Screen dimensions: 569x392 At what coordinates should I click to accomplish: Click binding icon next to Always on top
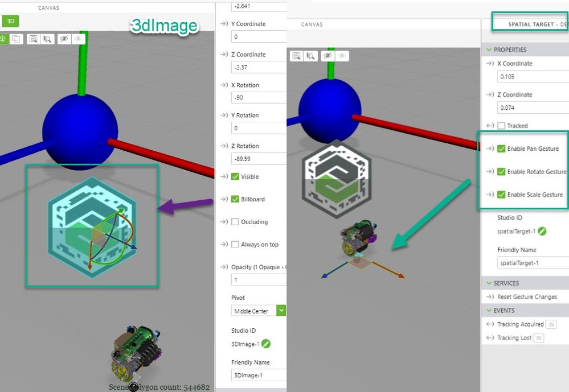point(224,245)
